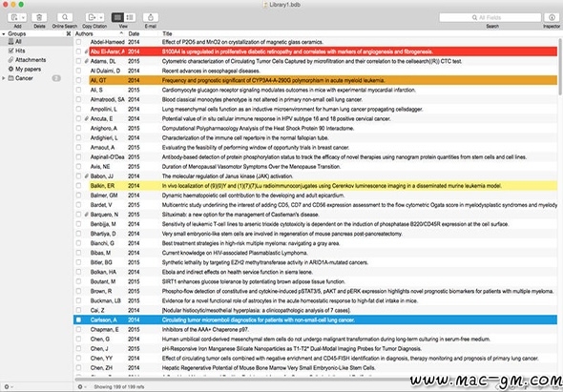Collapse the Groups disclosure triangle

pyautogui.click(x=4, y=33)
